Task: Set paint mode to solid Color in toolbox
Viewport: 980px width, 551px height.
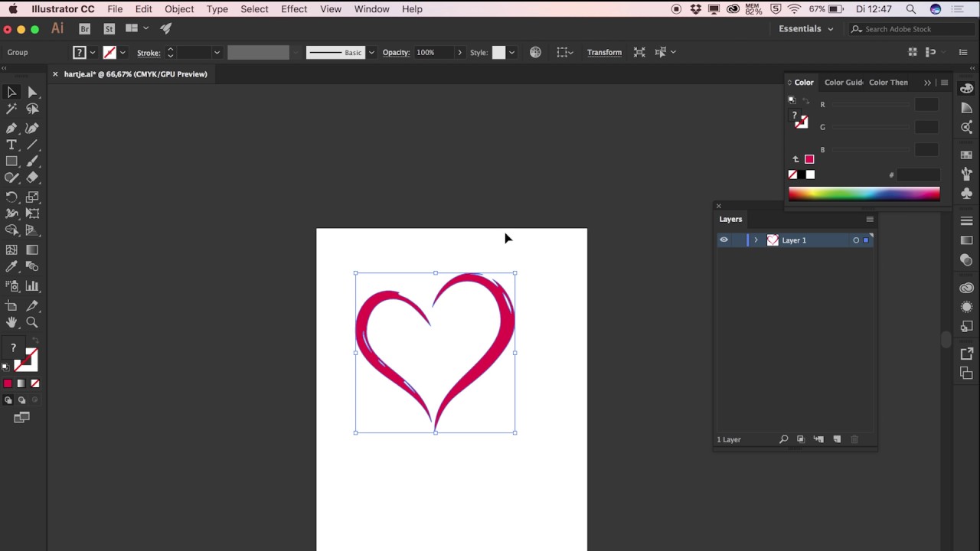Action: pos(8,383)
